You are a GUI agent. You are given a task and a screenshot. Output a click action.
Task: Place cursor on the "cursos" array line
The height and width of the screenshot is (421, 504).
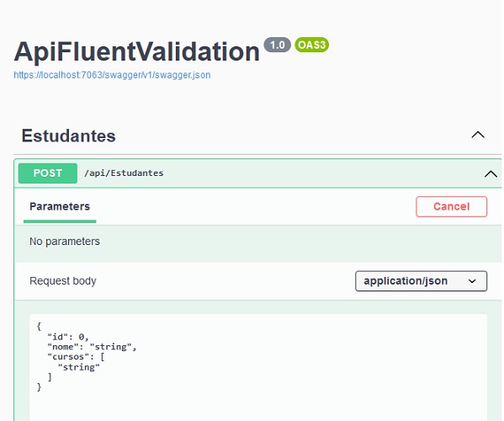tap(76, 357)
